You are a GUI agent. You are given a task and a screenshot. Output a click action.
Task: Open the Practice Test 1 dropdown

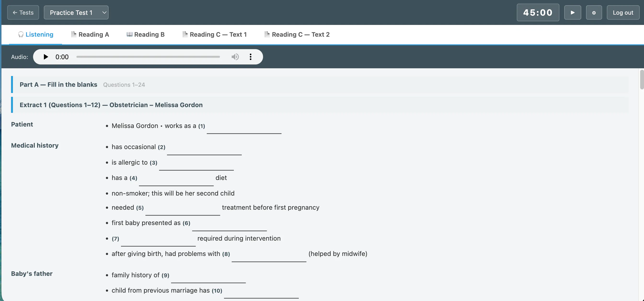point(76,12)
